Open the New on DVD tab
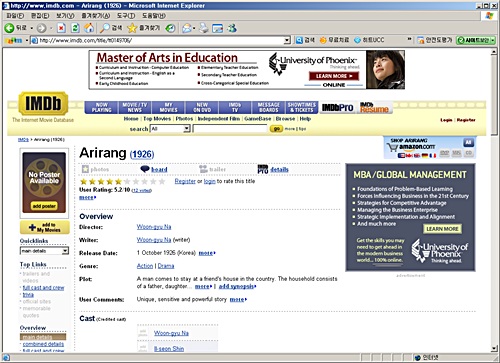This screenshot has width=500, height=363. click(x=202, y=107)
